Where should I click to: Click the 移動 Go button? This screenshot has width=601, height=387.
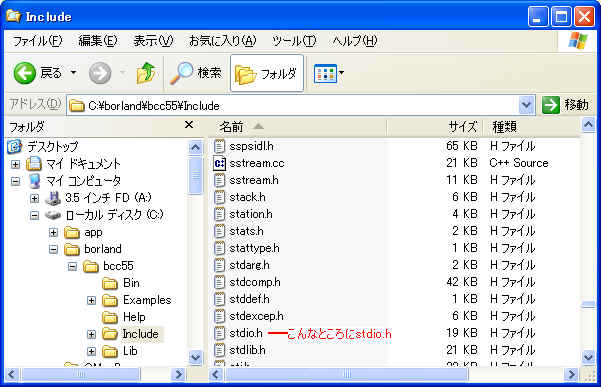[566, 105]
